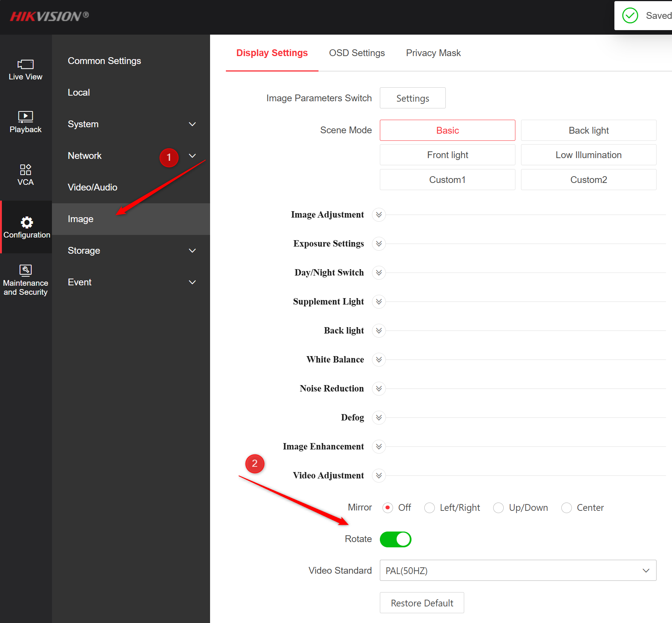Expand the Video Adjustment section
Viewport: 672px width, 623px height.
pyautogui.click(x=379, y=476)
